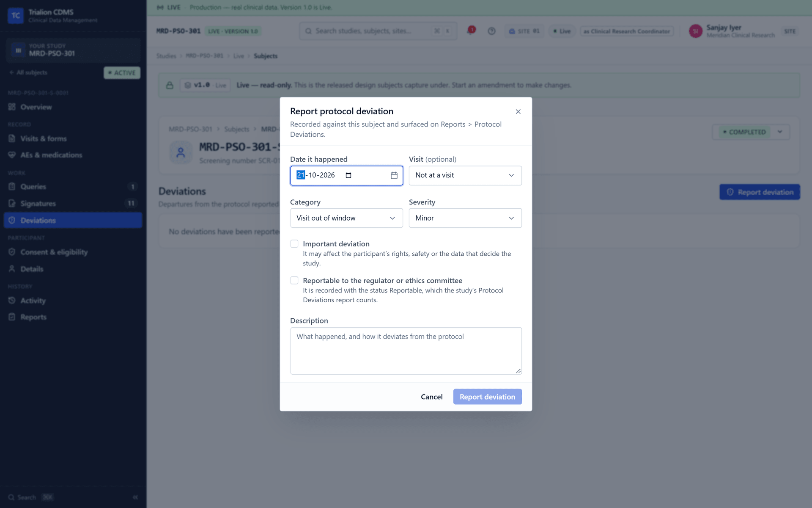Viewport: 812px width, 508px height.
Task: Open Overview in sidebar
Action: (73, 107)
